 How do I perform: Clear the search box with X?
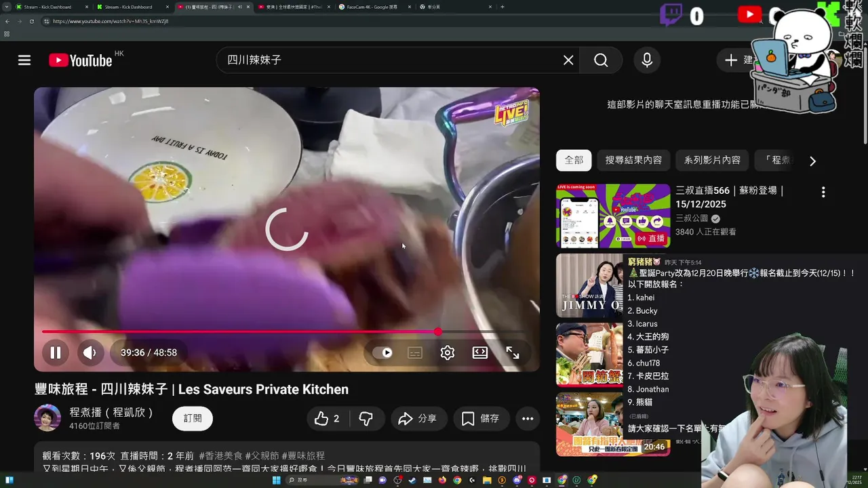coord(568,60)
